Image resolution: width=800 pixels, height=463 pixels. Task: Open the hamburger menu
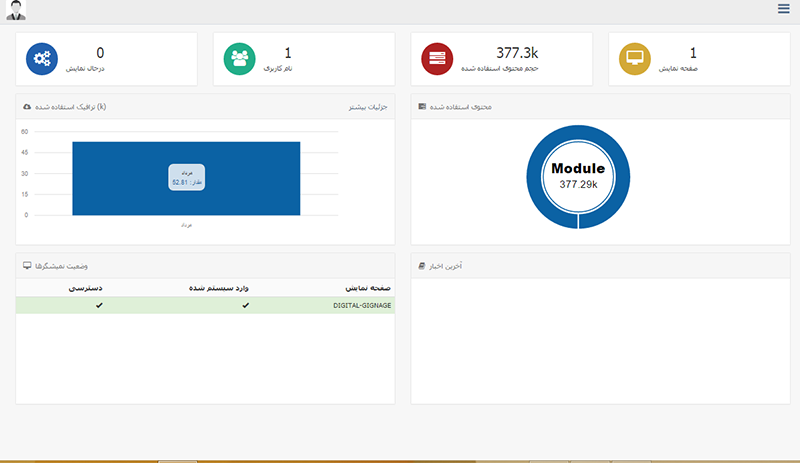click(783, 9)
